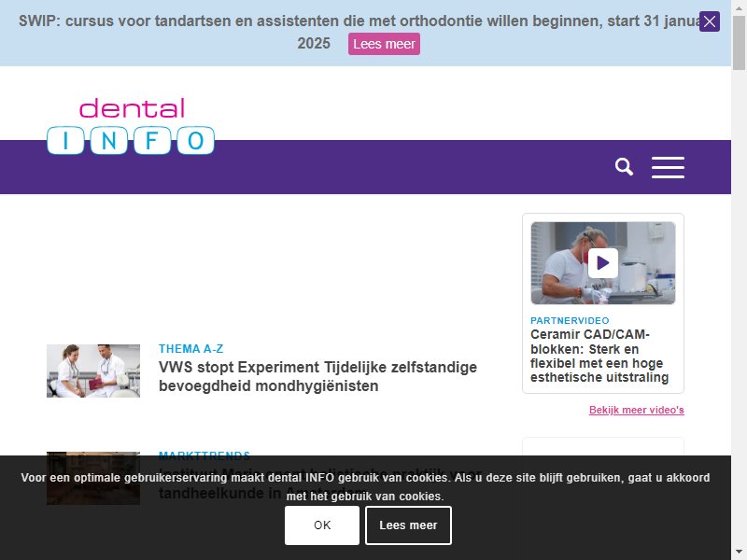Open the search magnifier icon
The height and width of the screenshot is (560, 747).
tap(624, 167)
